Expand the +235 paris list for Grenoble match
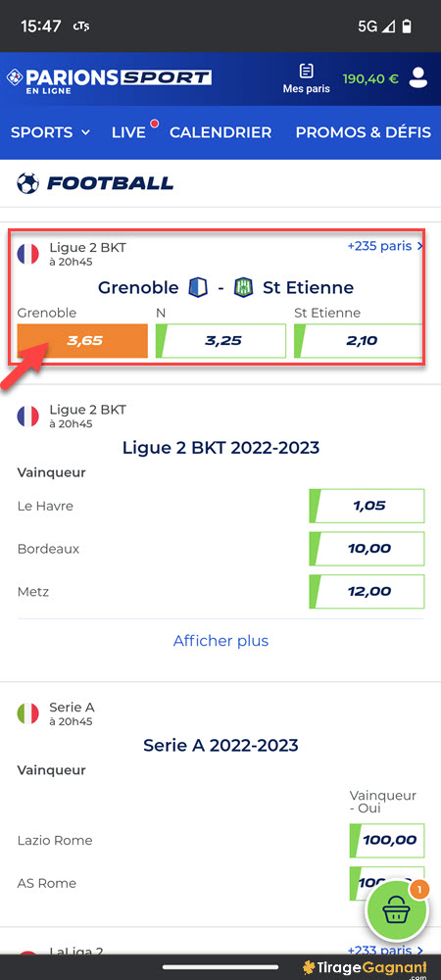This screenshot has width=441, height=980. 385,246
